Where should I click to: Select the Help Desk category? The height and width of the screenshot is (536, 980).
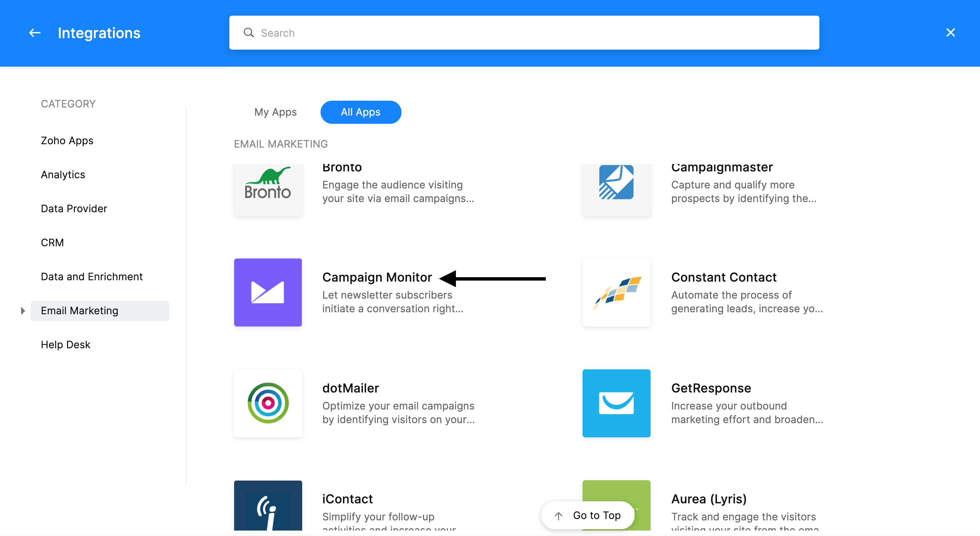65,345
